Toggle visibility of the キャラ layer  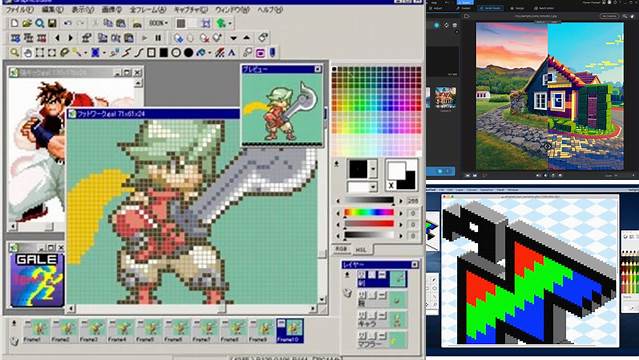point(361,315)
